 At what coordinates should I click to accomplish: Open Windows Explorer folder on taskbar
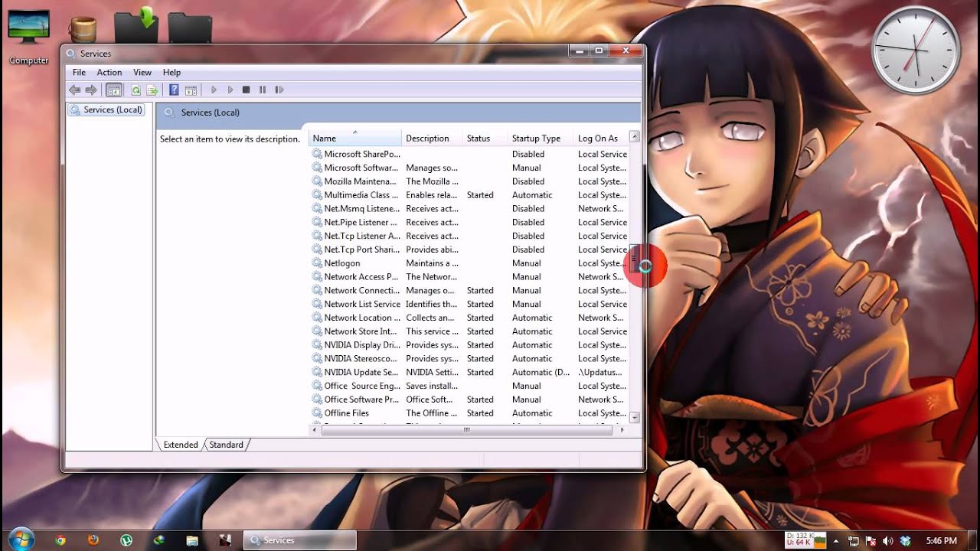click(192, 540)
